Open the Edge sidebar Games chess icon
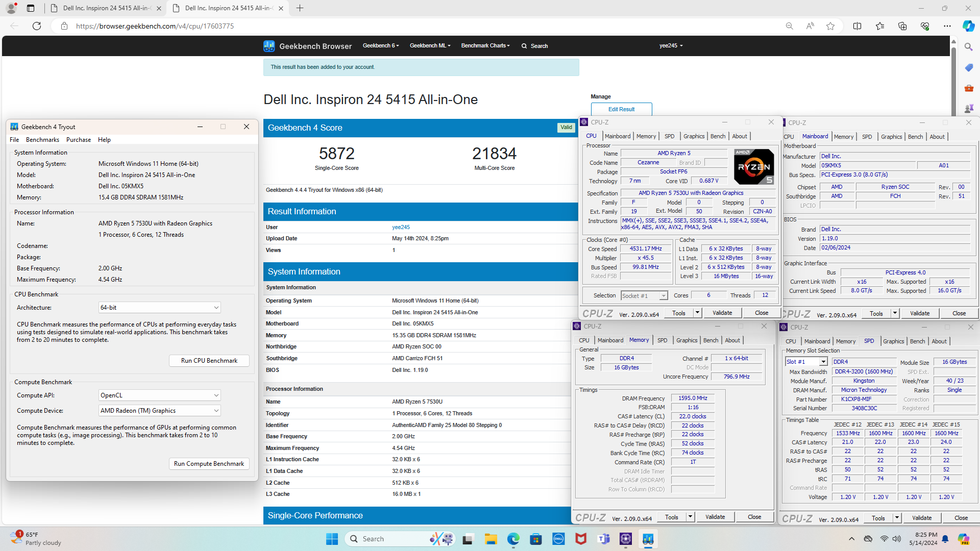Screen dimensions: 980x551 [969, 108]
